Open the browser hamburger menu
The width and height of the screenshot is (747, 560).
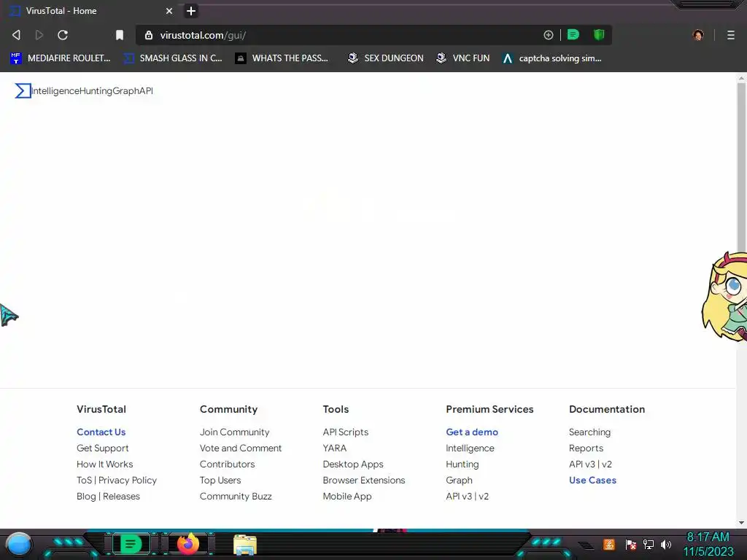coord(731,35)
